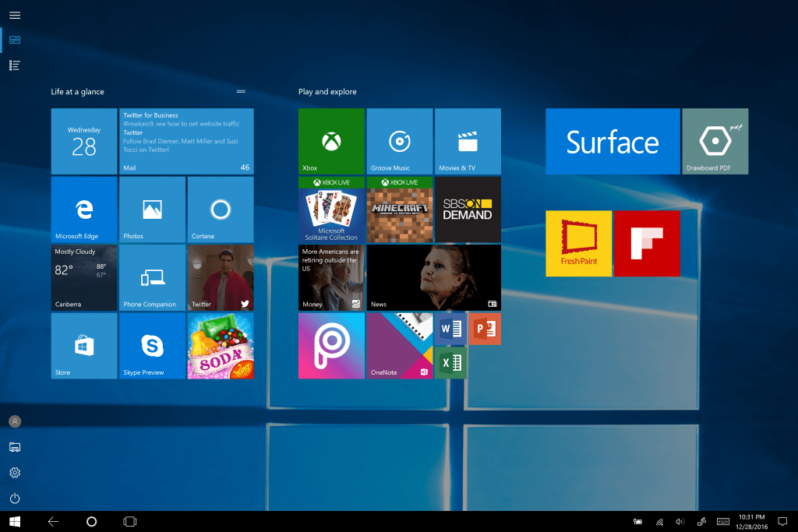Screen dimensions: 798x532
Task: Open Cortana circle on the taskbar
Action: [92, 521]
